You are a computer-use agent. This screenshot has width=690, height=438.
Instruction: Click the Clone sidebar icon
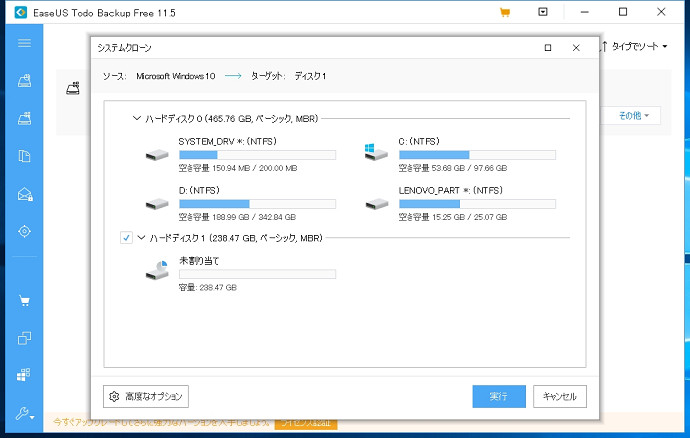point(24,338)
